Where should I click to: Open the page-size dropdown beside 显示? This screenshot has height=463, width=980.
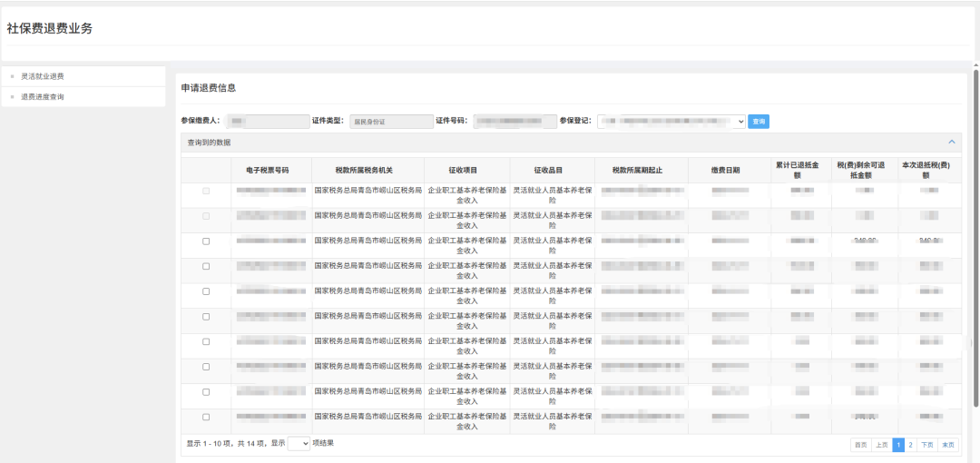point(299,444)
